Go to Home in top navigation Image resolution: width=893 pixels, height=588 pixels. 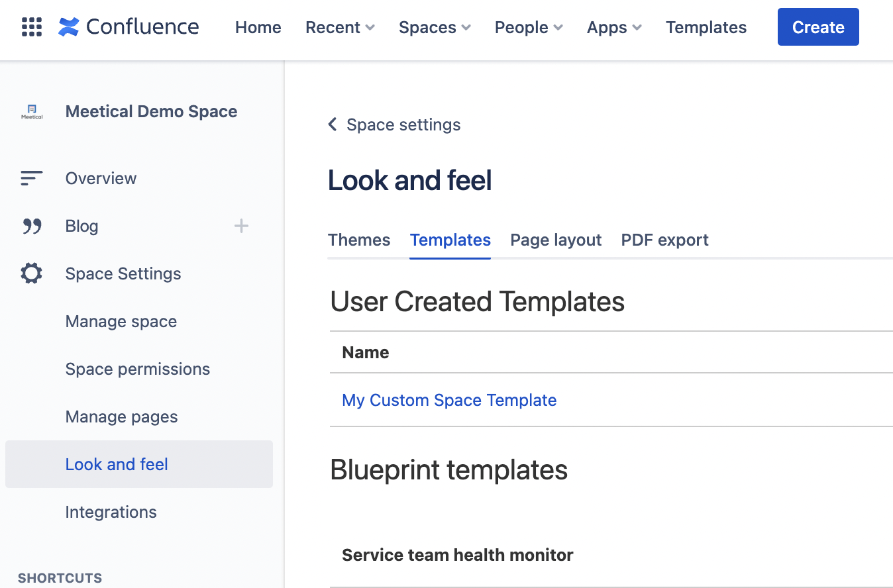pos(258,27)
